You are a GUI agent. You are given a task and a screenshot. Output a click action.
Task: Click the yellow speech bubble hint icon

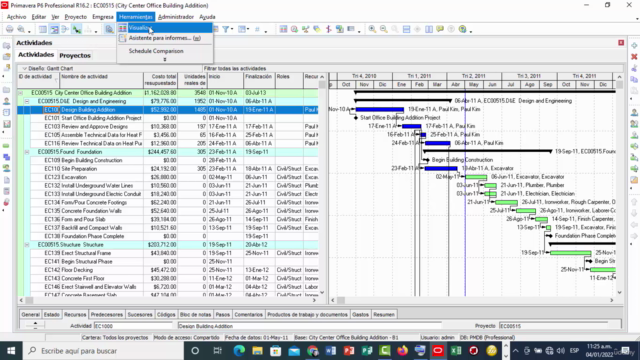coord(440,29)
